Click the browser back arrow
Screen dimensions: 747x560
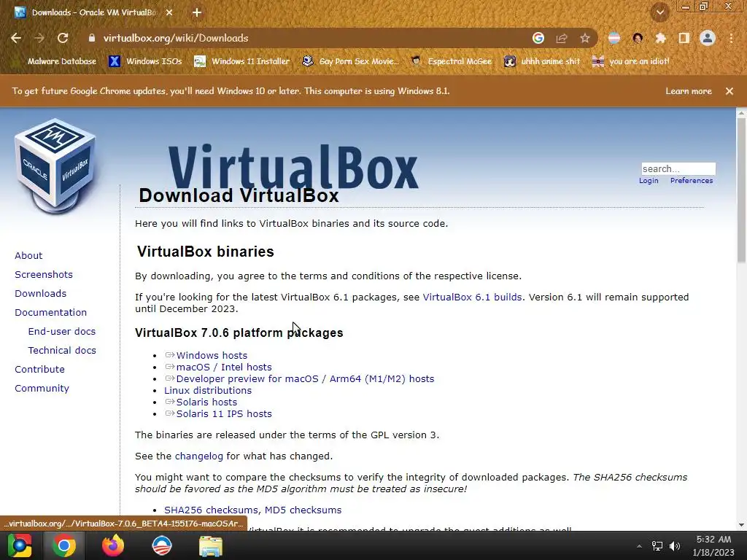click(x=16, y=38)
